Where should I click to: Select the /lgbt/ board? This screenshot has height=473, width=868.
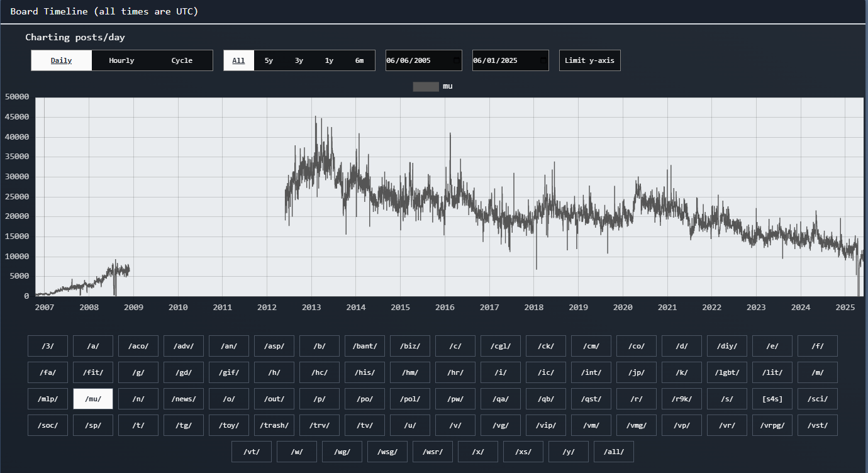(x=727, y=372)
